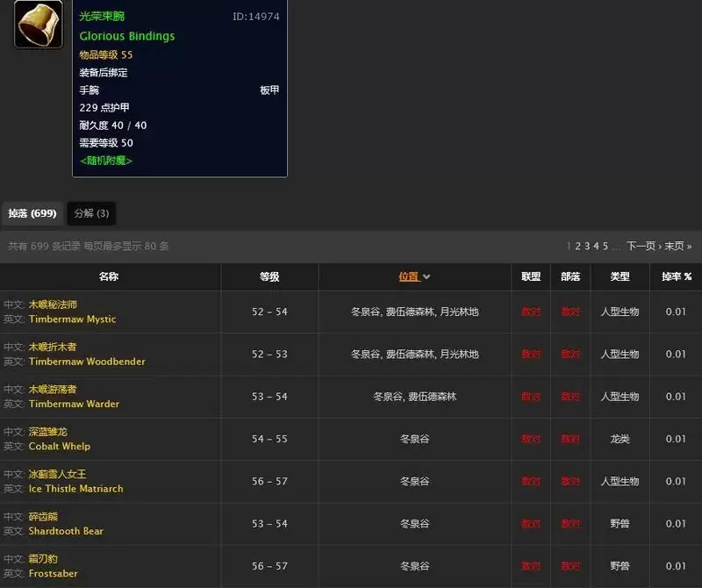Switch to the 掉落 (699) tab
The image size is (702, 588).
click(32, 213)
